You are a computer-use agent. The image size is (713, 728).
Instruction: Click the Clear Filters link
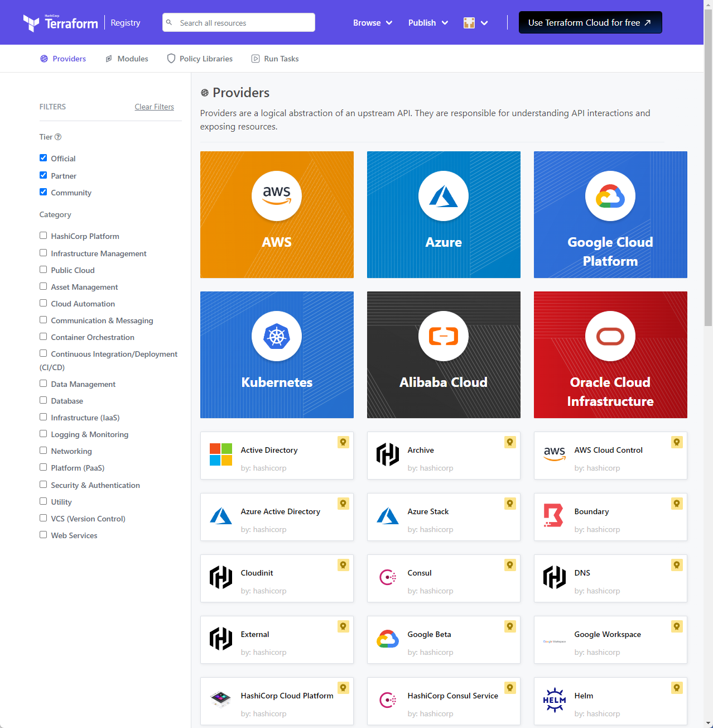(x=154, y=107)
